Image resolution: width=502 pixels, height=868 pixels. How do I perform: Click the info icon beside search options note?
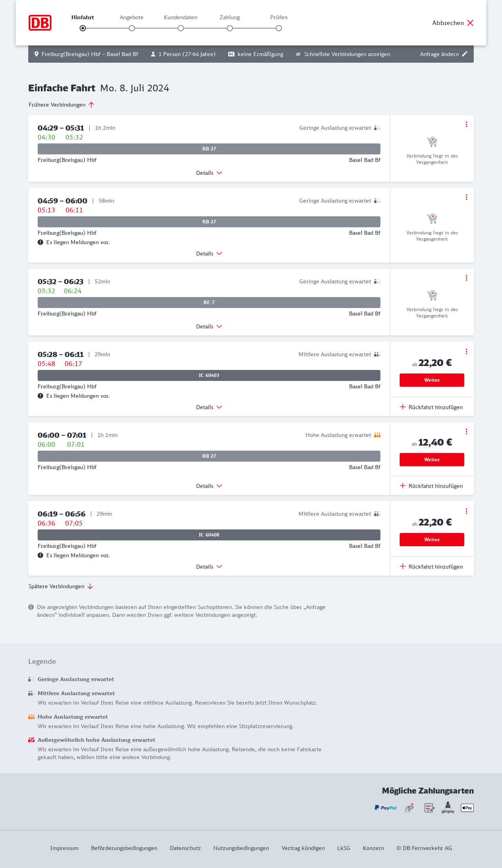click(x=31, y=607)
